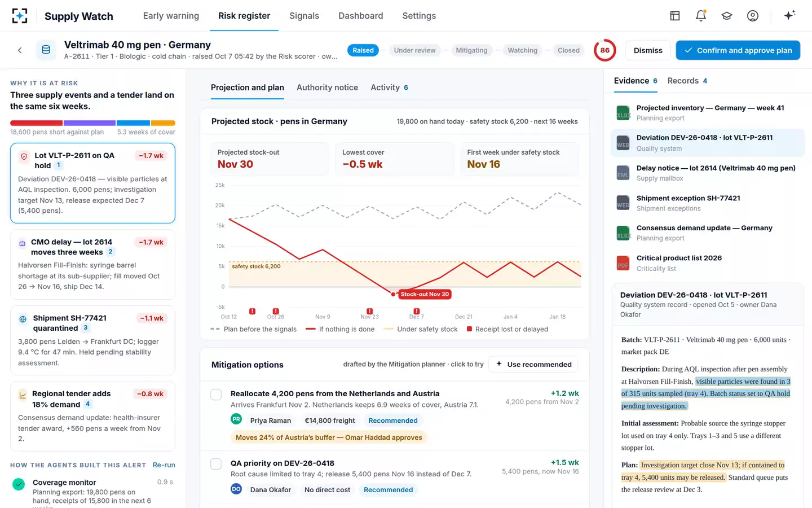Click the red segment of the risk bar

[36, 123]
